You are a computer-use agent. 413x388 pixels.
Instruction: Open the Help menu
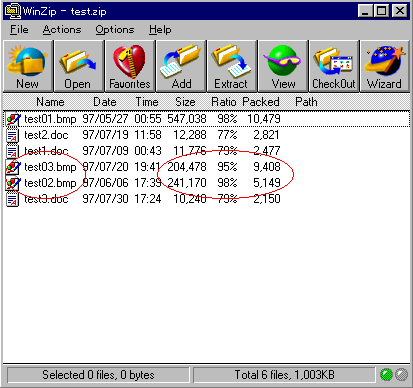click(x=160, y=30)
